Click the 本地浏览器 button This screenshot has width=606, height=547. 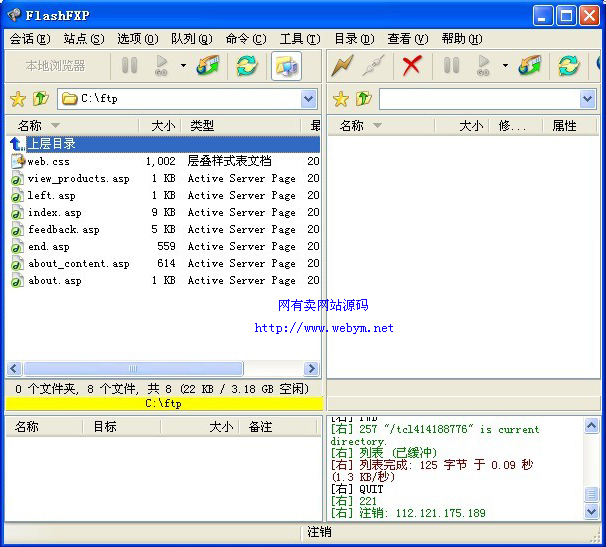pos(56,66)
